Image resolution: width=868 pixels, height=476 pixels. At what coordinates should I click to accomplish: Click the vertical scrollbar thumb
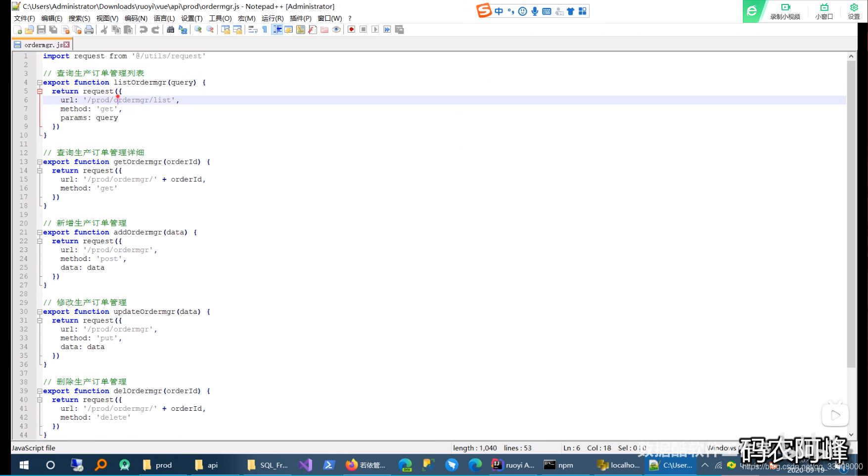coord(851,214)
